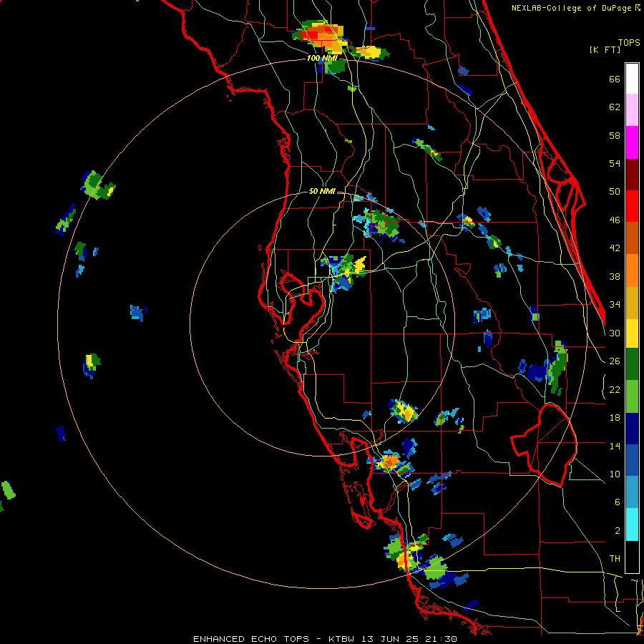Viewport: 644px width, 644px height.
Task: Select the dark red 54 kft legend swatch
Action: 632,174
